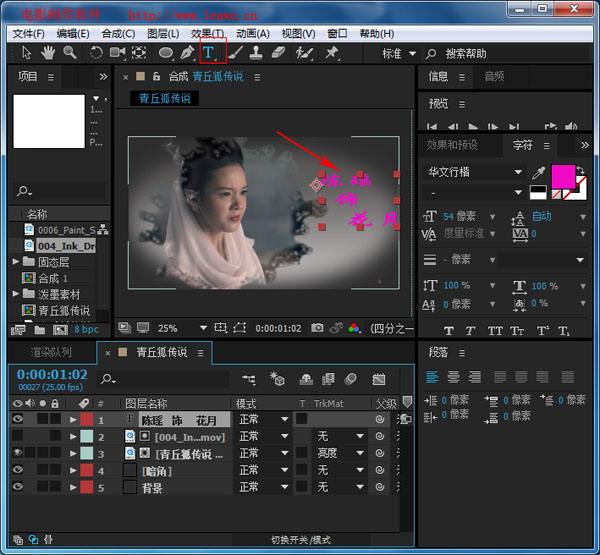The height and width of the screenshot is (555, 600).
Task: Open the 编辑(E) menu
Action: pyautogui.click(x=73, y=34)
